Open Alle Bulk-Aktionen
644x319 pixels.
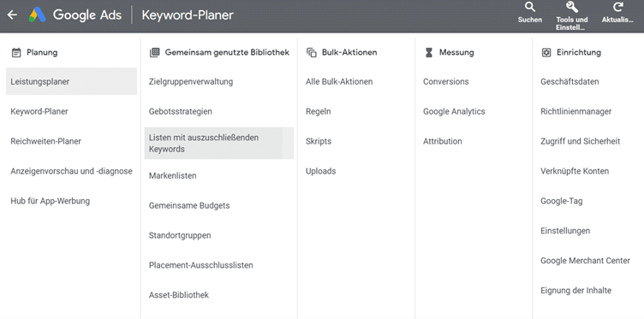339,81
